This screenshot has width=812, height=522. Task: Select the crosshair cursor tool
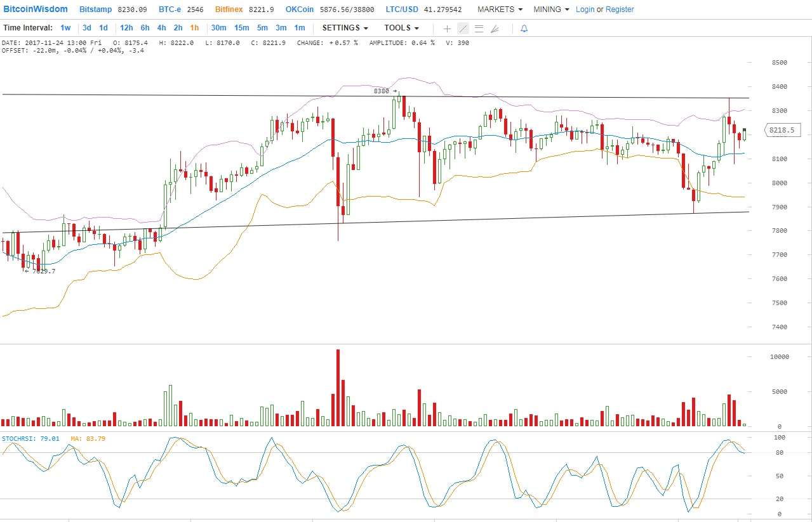click(447, 29)
